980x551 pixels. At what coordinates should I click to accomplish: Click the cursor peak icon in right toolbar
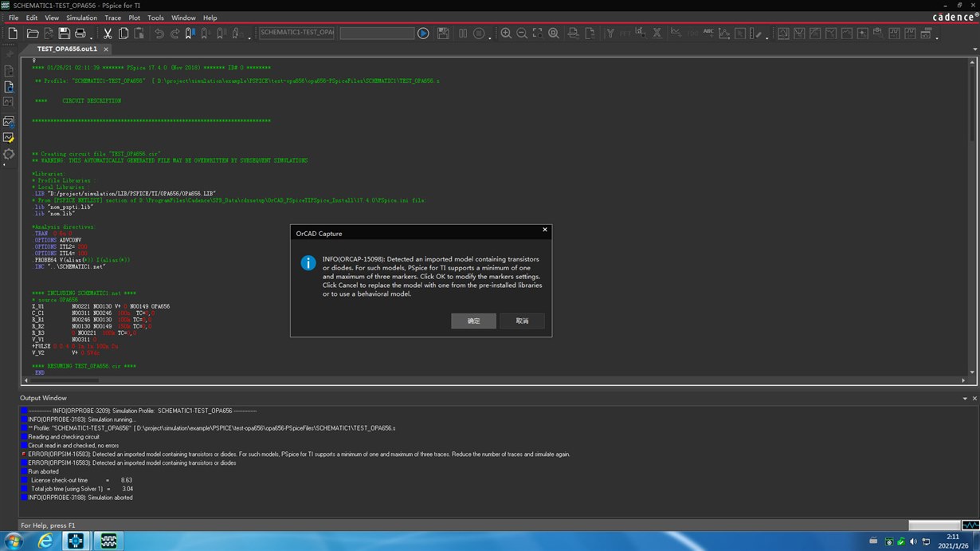783,33
